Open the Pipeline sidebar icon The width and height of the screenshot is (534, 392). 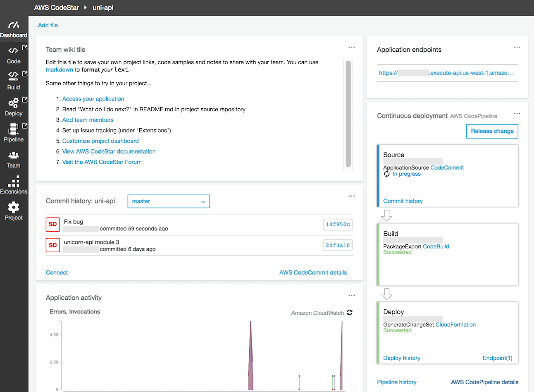(x=13, y=129)
